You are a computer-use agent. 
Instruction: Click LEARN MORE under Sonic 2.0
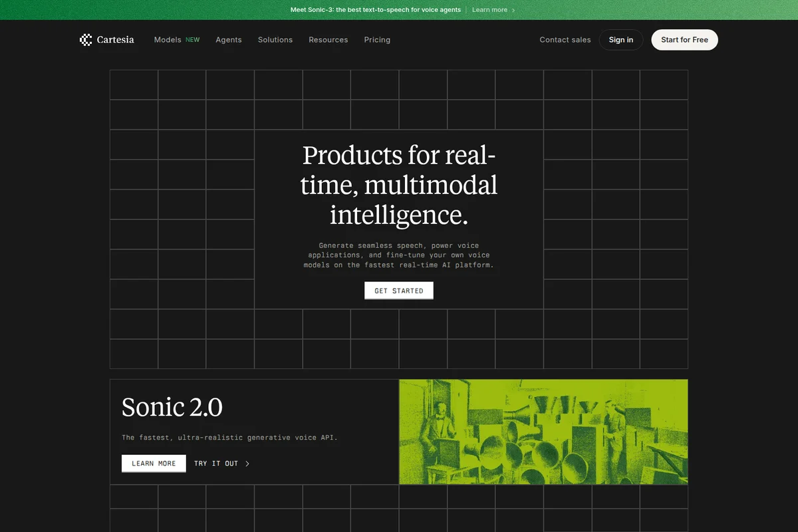tap(154, 464)
